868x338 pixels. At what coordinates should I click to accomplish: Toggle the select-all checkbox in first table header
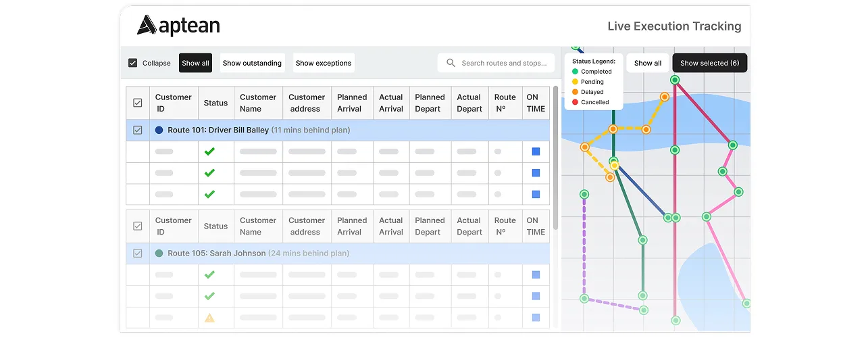point(138,103)
